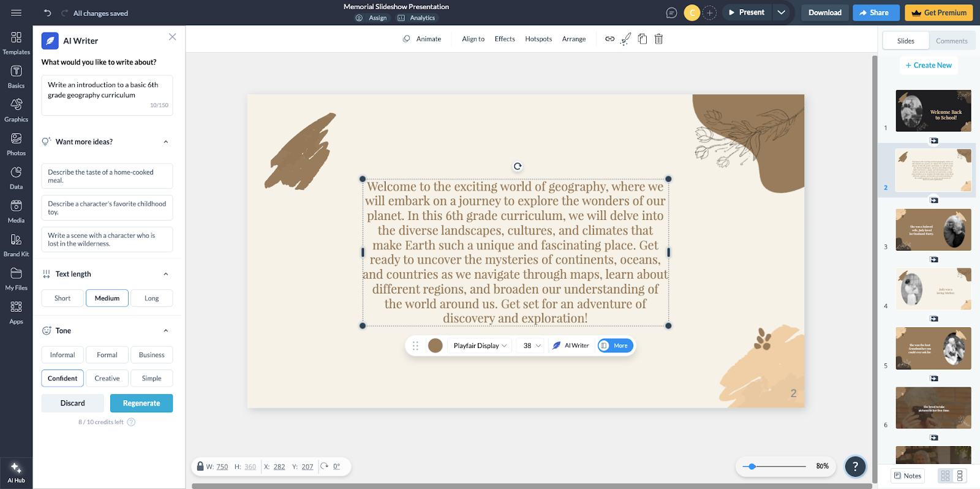The width and height of the screenshot is (980, 489).
Task: Select Medium text length
Action: (107, 298)
